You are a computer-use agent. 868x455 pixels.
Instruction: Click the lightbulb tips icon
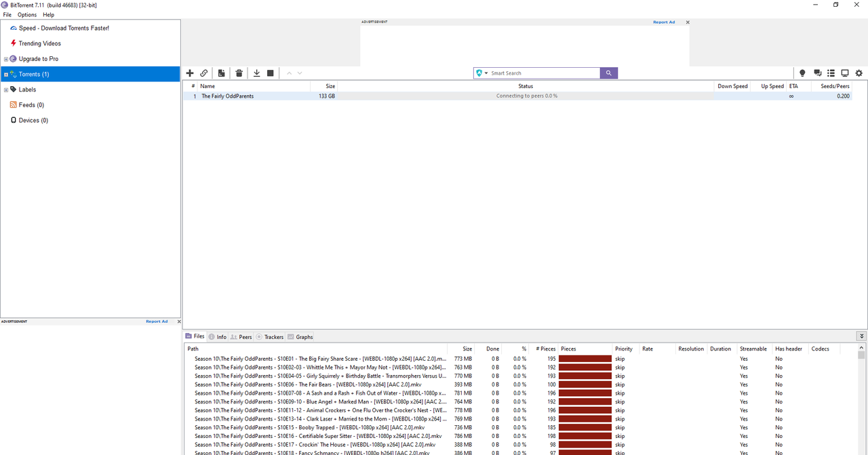[x=803, y=73]
